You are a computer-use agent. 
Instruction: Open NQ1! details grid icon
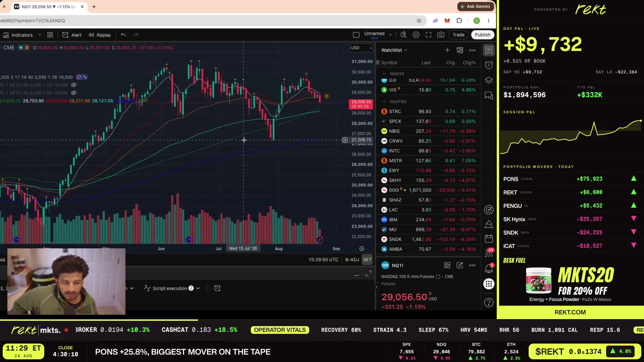click(447, 265)
